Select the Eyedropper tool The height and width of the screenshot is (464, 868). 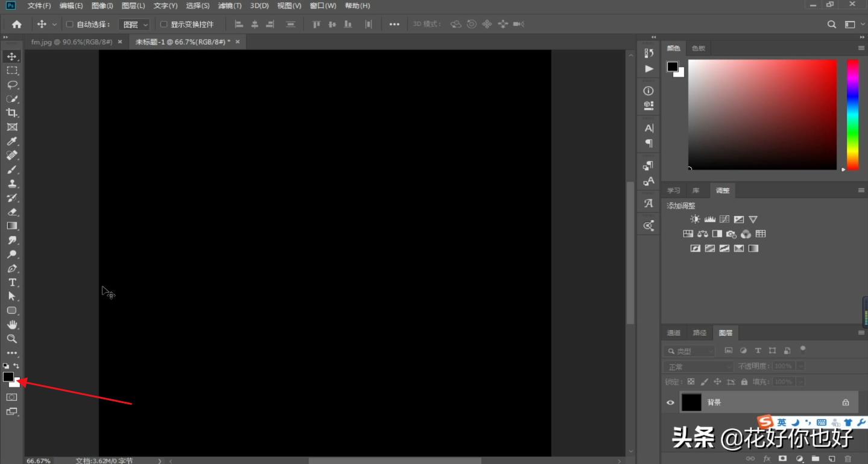12,141
